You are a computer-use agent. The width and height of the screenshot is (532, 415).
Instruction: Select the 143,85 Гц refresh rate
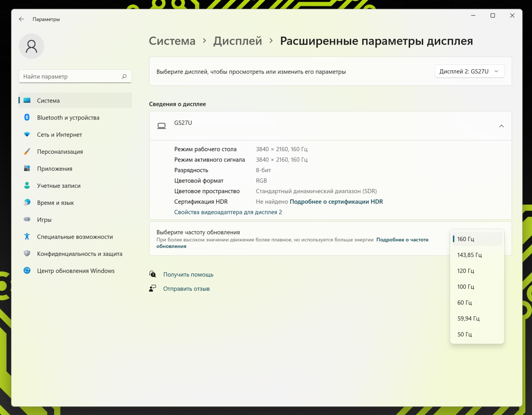469,255
